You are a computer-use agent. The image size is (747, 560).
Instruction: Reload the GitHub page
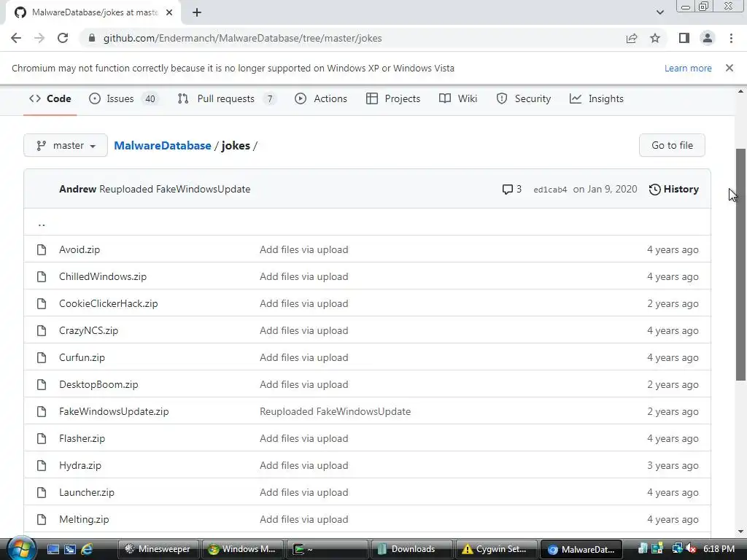pos(63,38)
